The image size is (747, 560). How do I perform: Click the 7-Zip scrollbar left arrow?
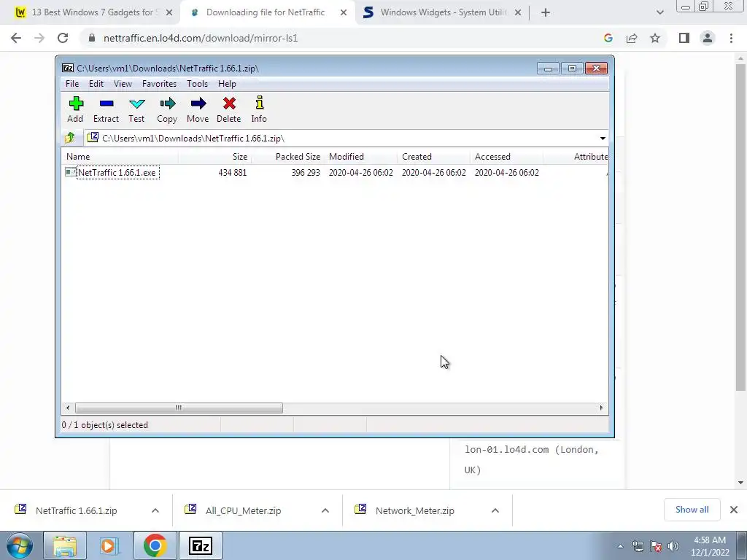pos(68,408)
